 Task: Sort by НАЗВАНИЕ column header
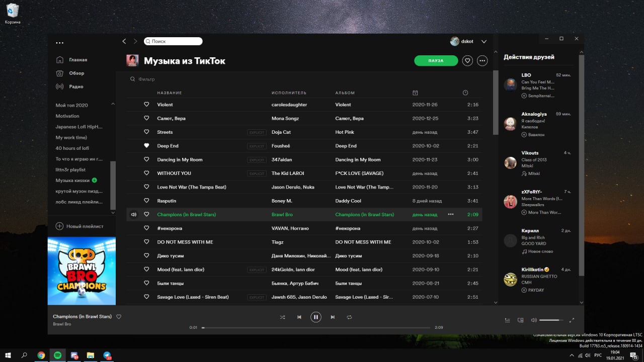click(x=170, y=93)
